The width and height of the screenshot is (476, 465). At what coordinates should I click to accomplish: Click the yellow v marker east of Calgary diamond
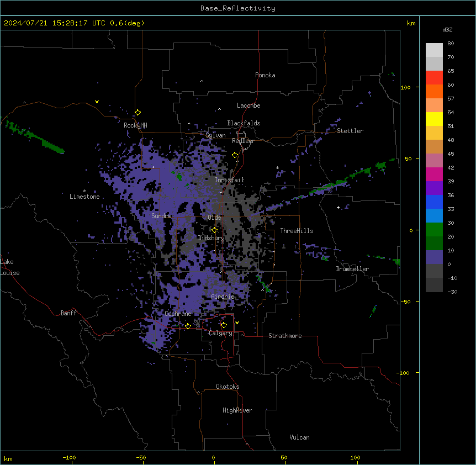click(237, 323)
